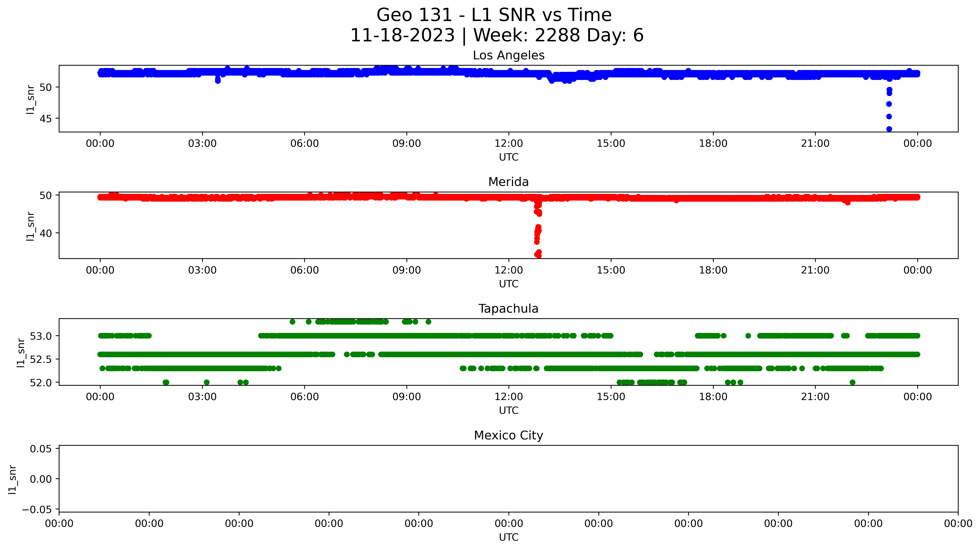Click the '52.0' y-tick on Tapachula plot

tap(41, 382)
